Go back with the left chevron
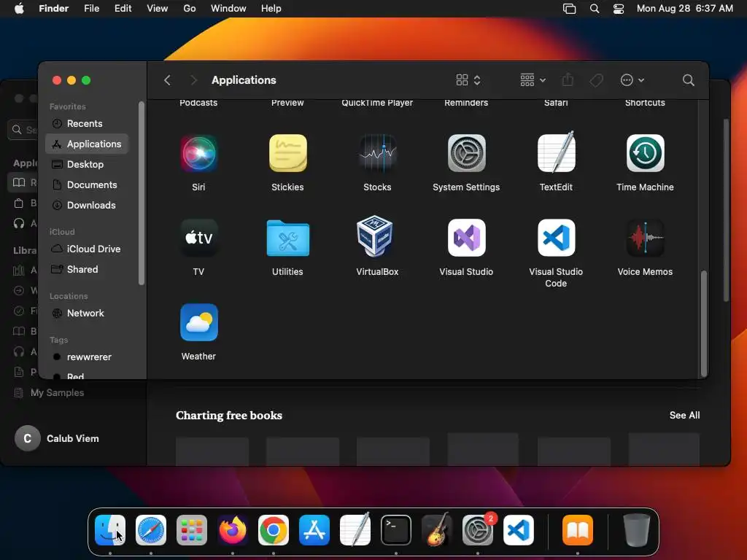The image size is (747, 560). pyautogui.click(x=167, y=80)
